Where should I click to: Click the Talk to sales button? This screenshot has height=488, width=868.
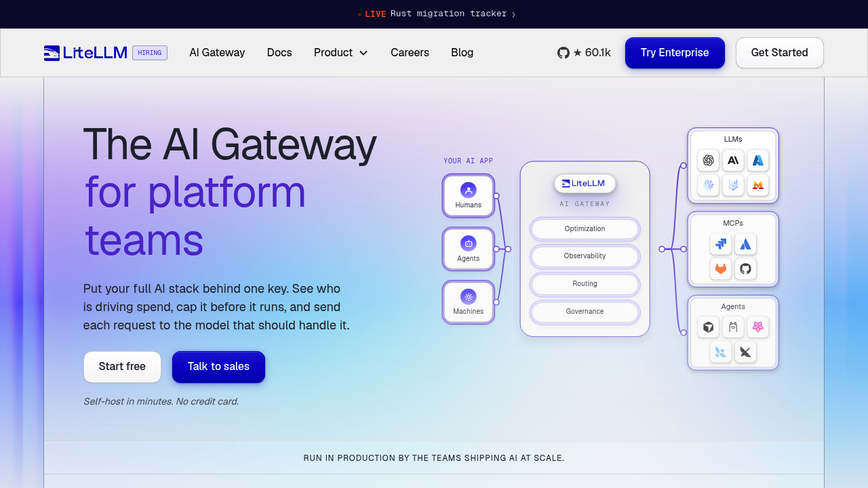[218, 367]
